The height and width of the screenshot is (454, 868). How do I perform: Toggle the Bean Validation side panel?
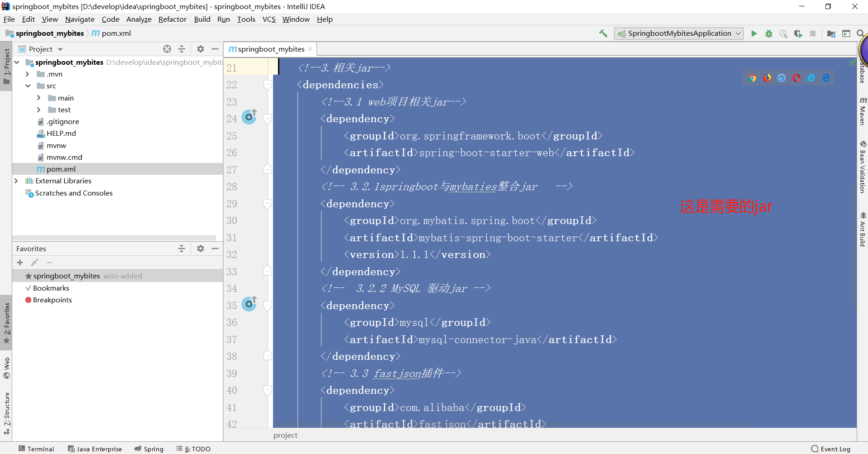coord(862,167)
